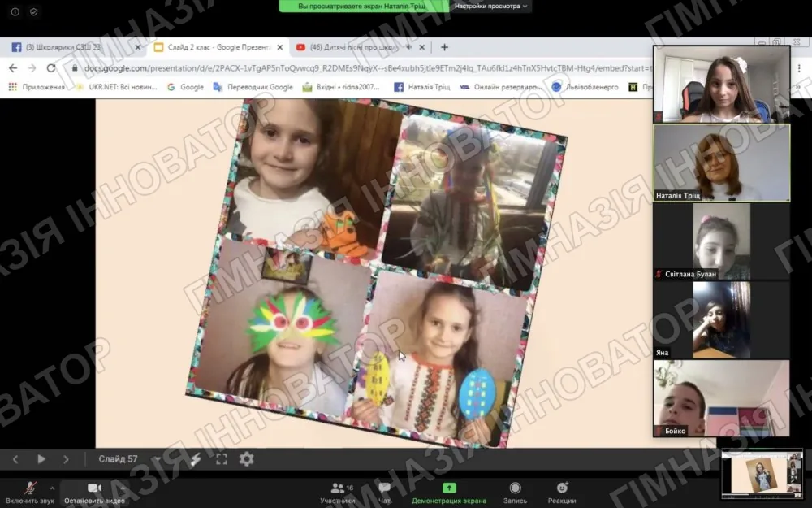Image resolution: width=812 pixels, height=508 pixels.
Task: Start recording with Запись
Action: click(x=516, y=493)
